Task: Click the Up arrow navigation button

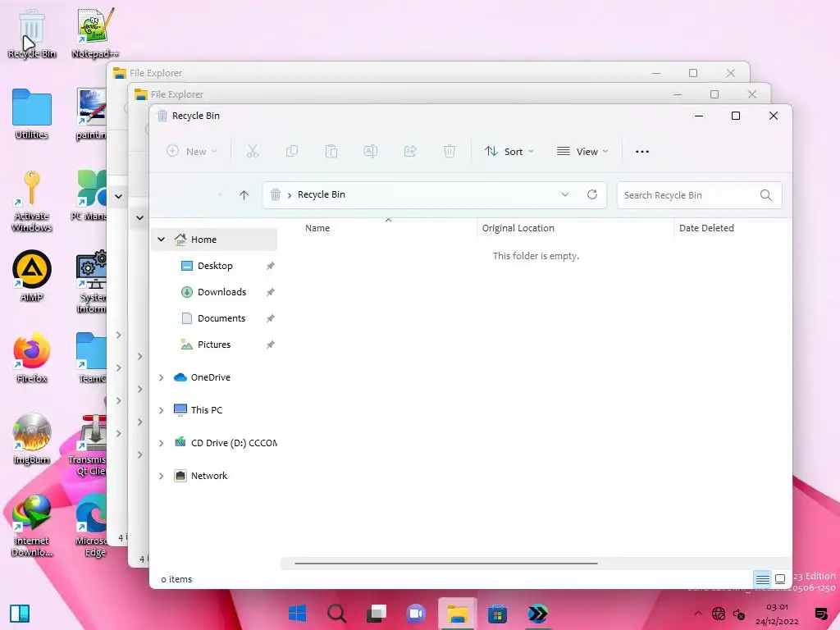Action: point(244,195)
